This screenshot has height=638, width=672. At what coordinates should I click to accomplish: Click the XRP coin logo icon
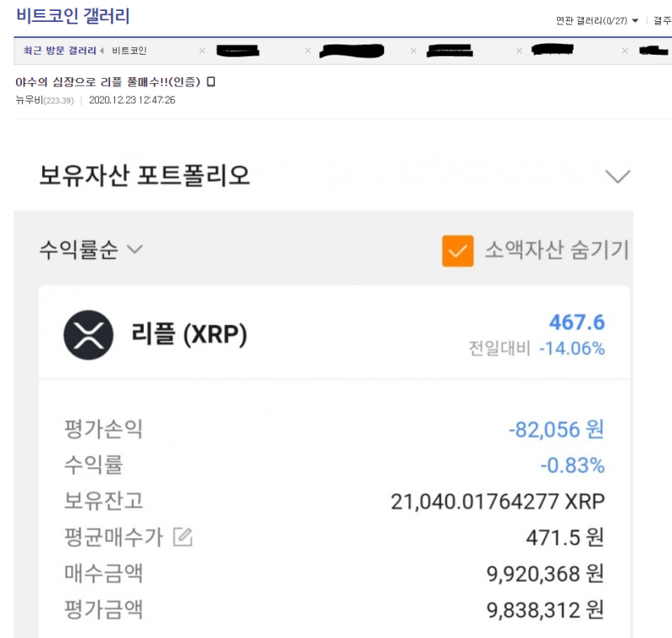[x=89, y=335]
